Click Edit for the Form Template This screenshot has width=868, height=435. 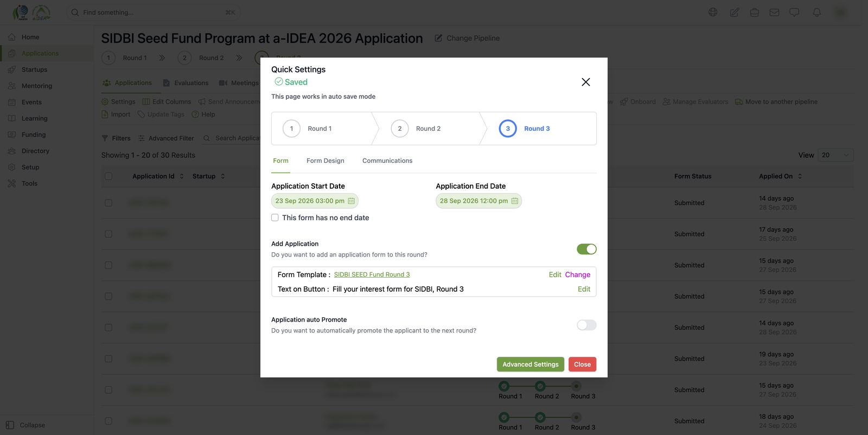[555, 274]
